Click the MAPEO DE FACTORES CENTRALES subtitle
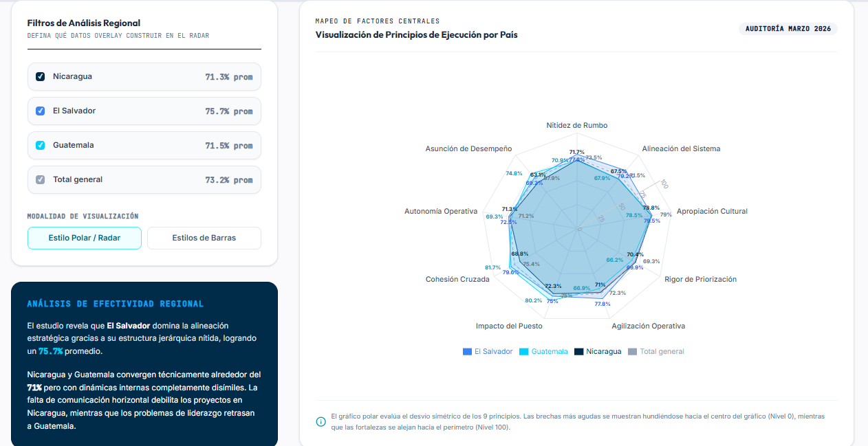Image resolution: width=868 pixels, height=446 pixels. pyautogui.click(x=378, y=21)
